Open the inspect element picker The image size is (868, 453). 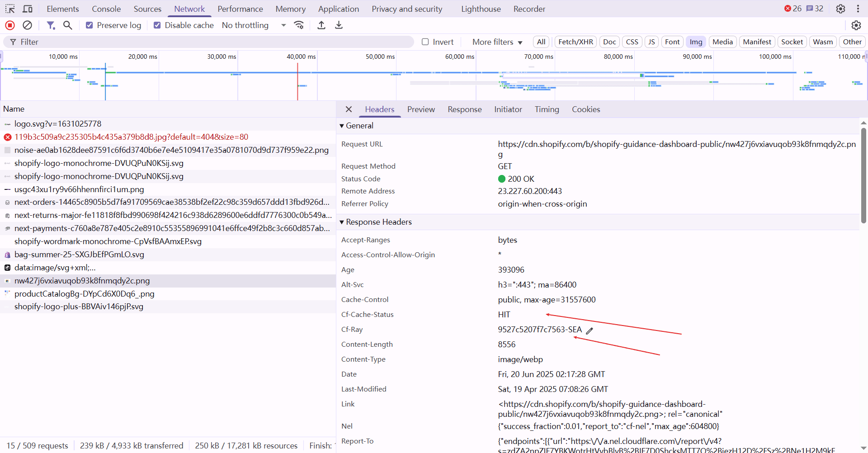[10, 9]
